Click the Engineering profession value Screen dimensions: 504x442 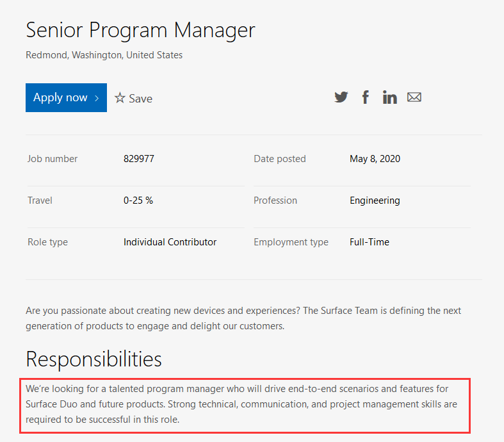(375, 201)
